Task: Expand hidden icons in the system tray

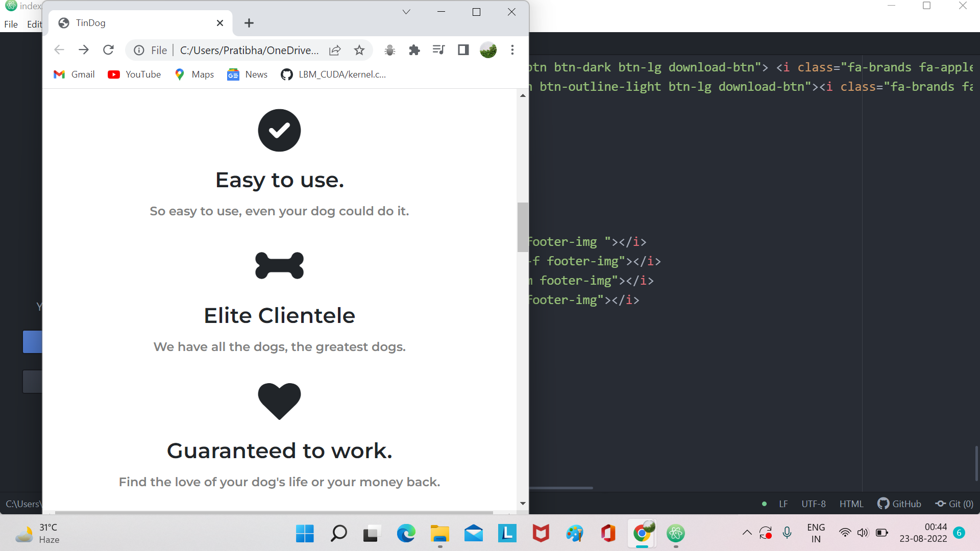Action: coord(747,533)
